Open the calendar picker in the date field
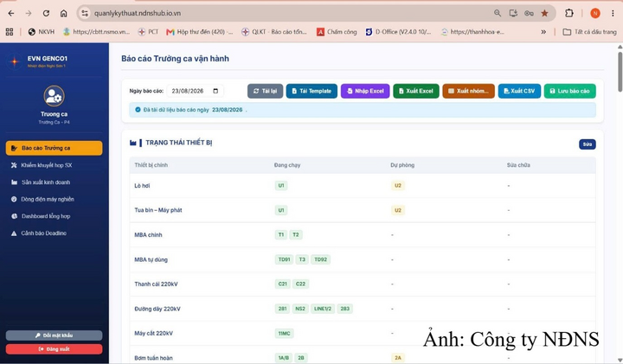This screenshot has height=364, width=623. [x=215, y=91]
